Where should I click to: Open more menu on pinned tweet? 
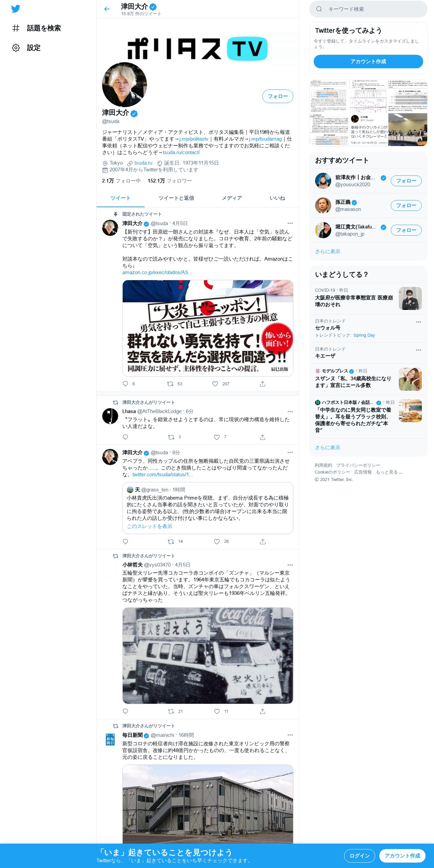click(x=290, y=223)
